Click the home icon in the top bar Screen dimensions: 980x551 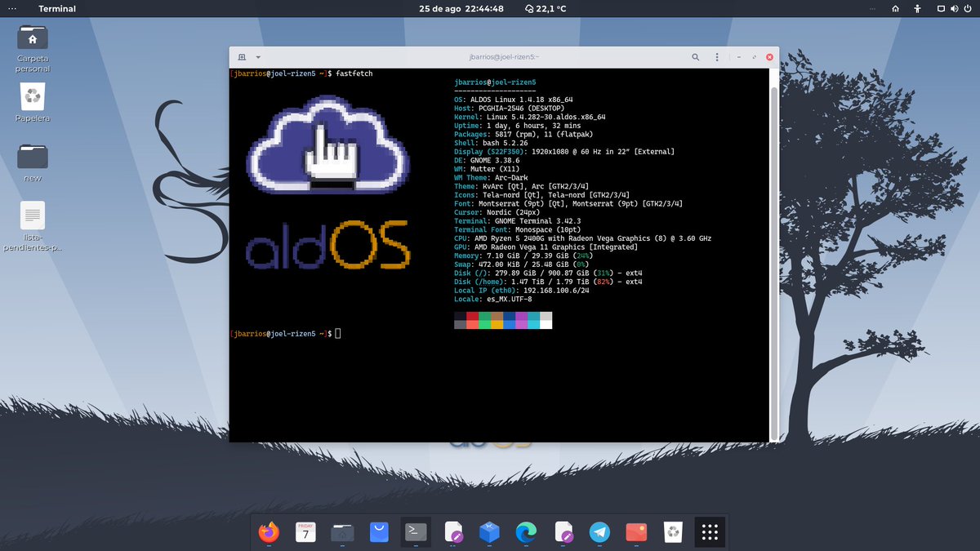[x=895, y=9]
